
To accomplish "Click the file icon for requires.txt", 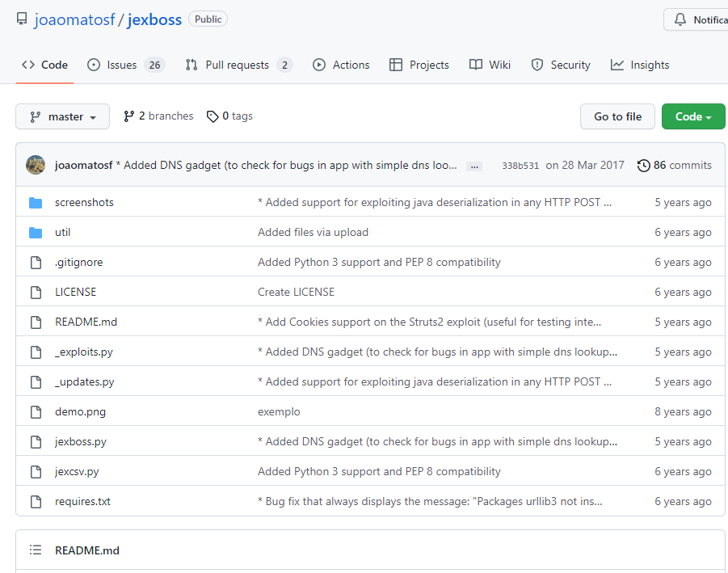I will coord(36,502).
